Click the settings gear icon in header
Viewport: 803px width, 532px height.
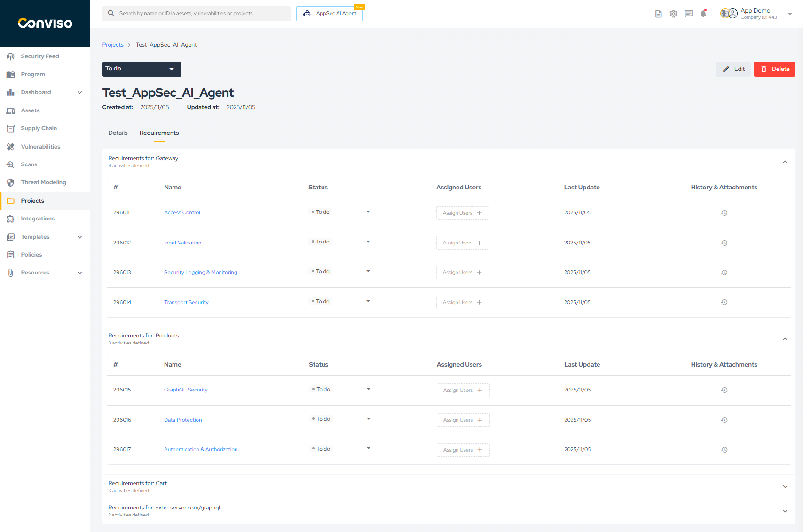pyautogui.click(x=673, y=14)
